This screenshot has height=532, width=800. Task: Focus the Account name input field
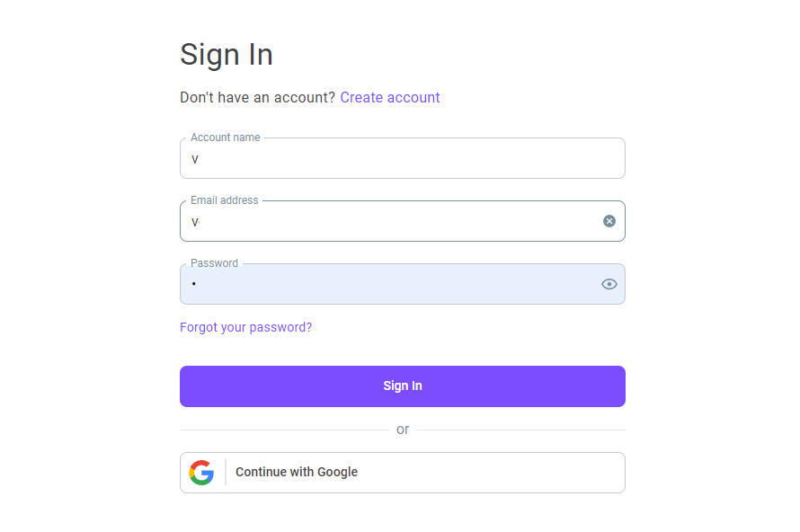(x=403, y=158)
